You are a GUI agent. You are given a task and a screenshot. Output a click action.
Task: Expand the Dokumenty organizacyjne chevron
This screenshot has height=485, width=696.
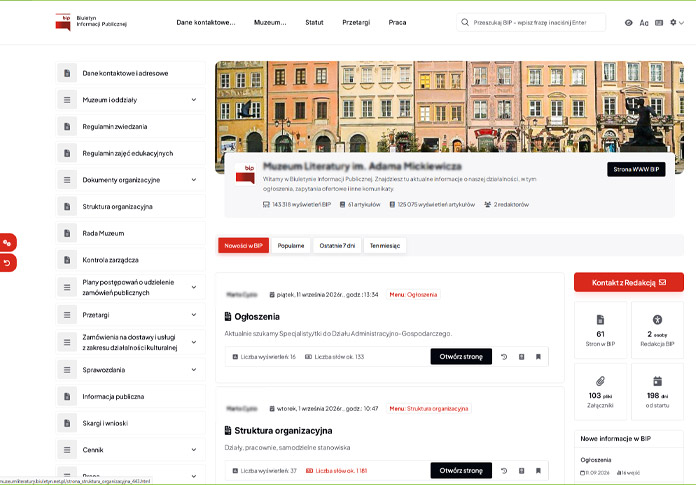[x=194, y=180]
